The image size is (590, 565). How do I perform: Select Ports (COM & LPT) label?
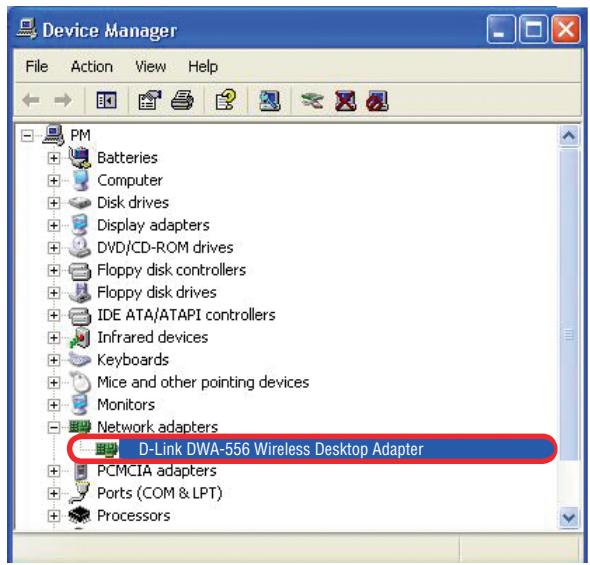point(160,493)
